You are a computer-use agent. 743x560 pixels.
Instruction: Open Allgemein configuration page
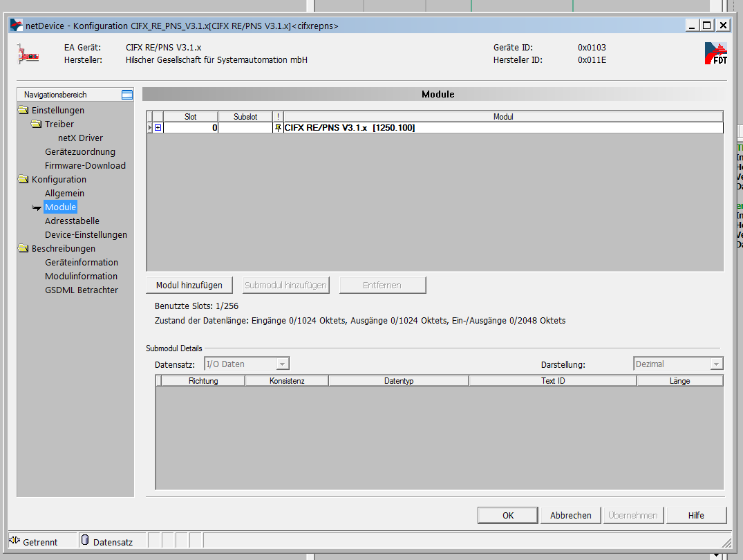[x=64, y=193]
